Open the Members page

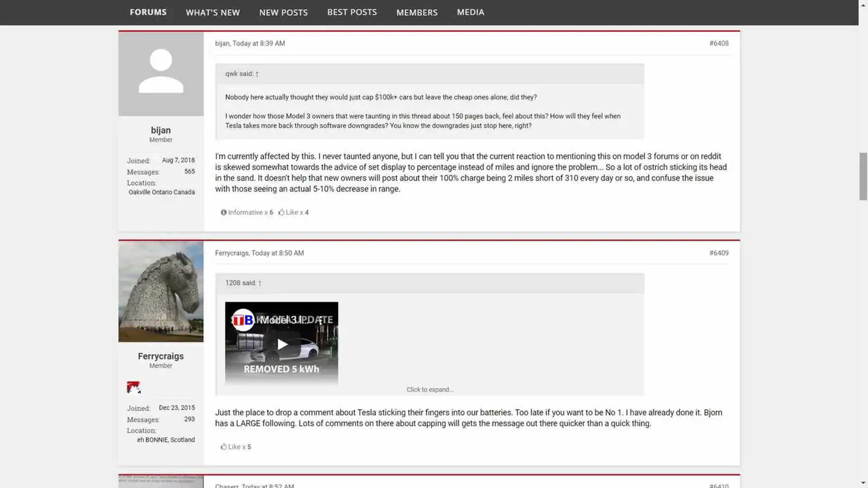(416, 13)
